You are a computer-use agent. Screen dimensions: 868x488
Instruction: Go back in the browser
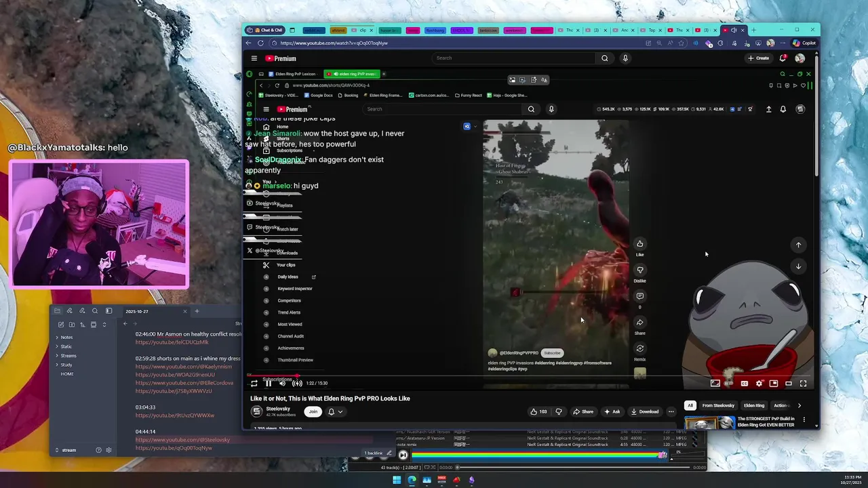click(x=249, y=43)
